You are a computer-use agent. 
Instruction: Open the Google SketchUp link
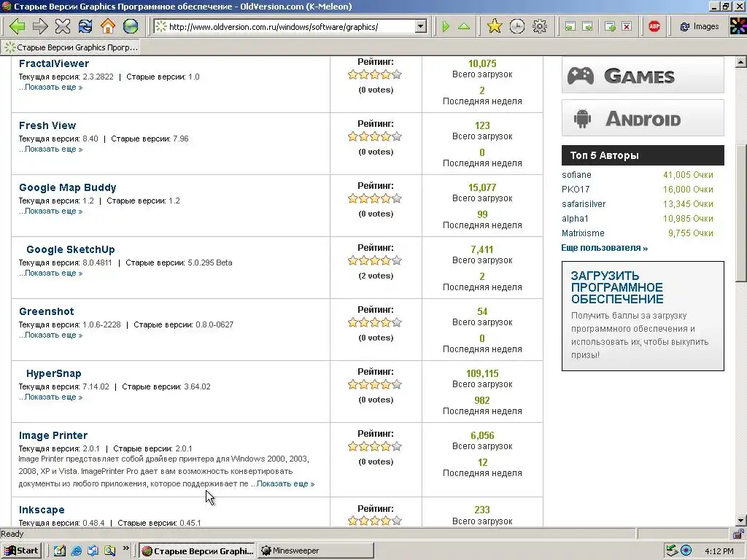click(x=71, y=249)
